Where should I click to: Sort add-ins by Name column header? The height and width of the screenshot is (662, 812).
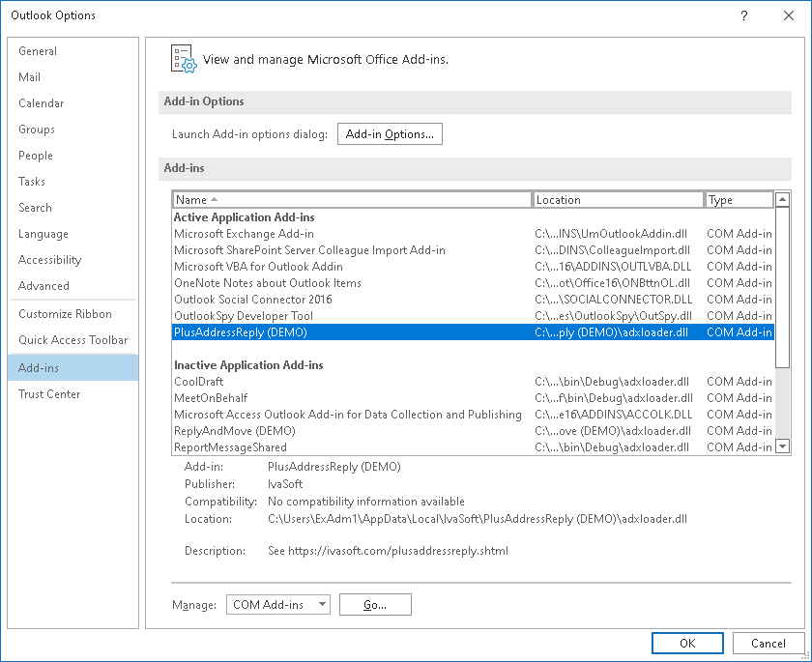[x=352, y=200]
